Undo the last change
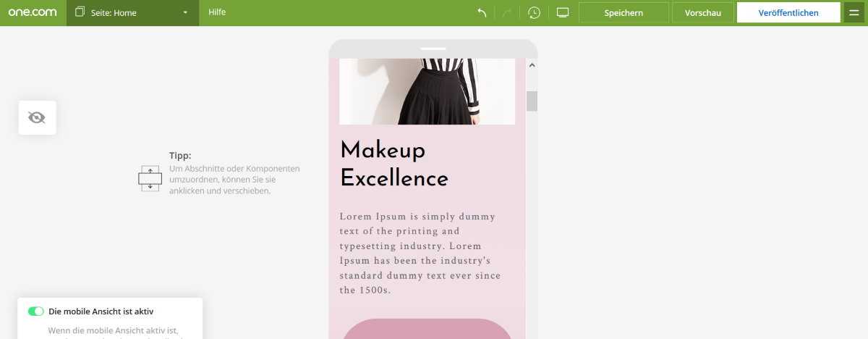The image size is (868, 339). (x=482, y=13)
